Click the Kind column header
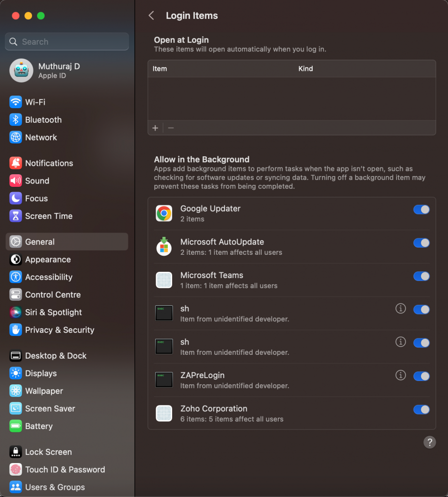 pos(305,68)
